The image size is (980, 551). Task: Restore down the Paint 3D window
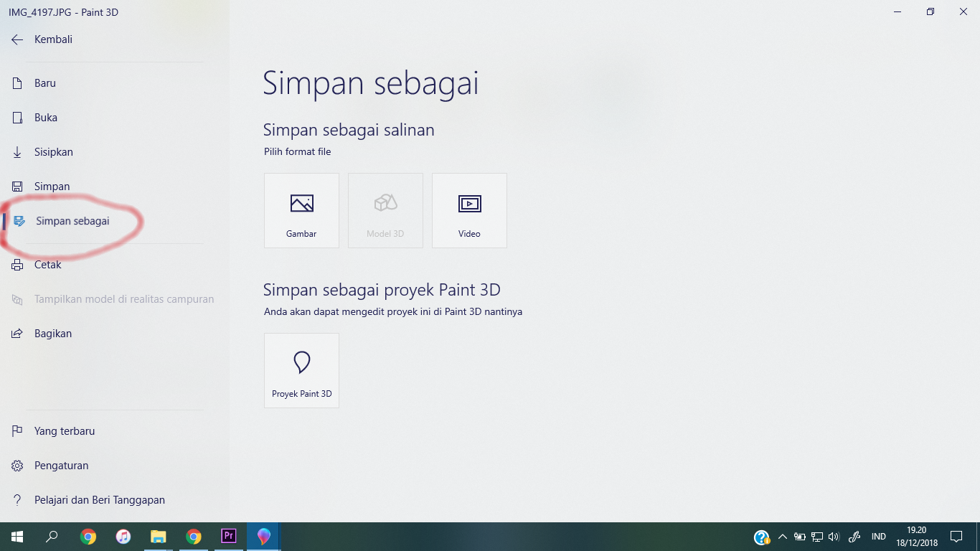(930, 11)
